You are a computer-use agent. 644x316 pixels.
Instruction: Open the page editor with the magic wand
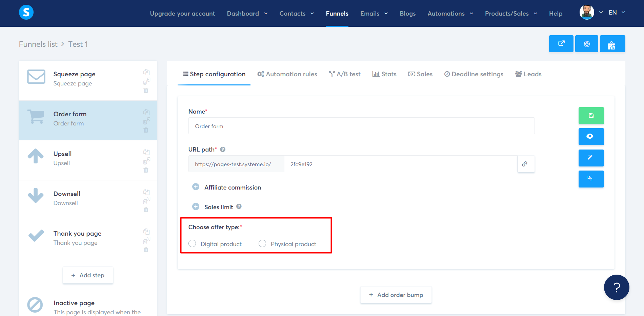591,158
